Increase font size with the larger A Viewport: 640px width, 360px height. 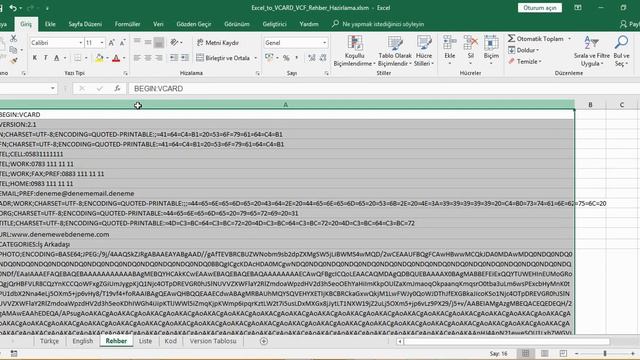pyautogui.click(x=111, y=42)
